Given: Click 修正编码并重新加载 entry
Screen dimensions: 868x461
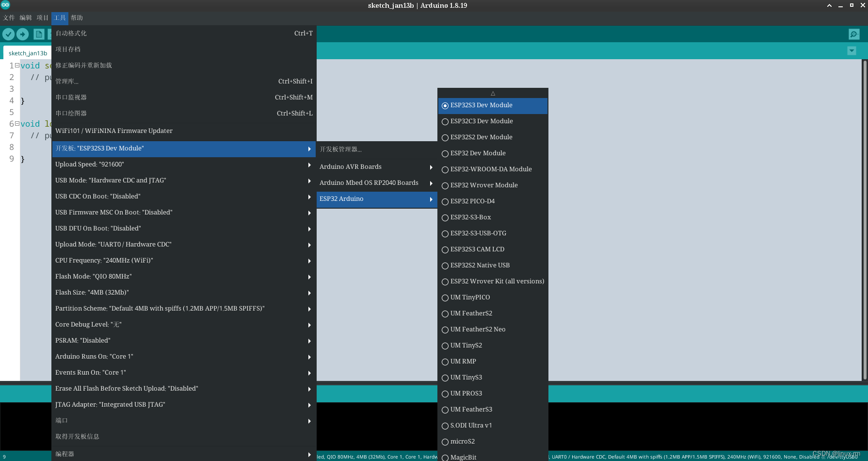Looking at the screenshot, I should 184,66.
